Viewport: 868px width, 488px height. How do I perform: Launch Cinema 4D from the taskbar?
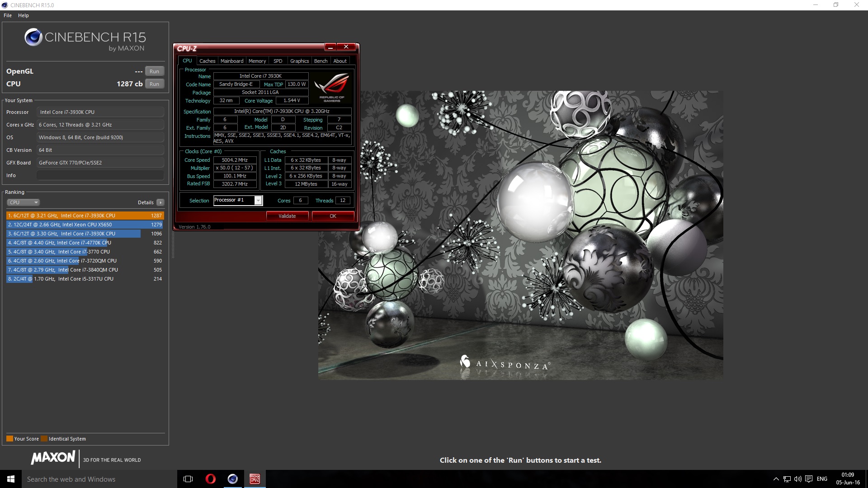click(x=233, y=479)
